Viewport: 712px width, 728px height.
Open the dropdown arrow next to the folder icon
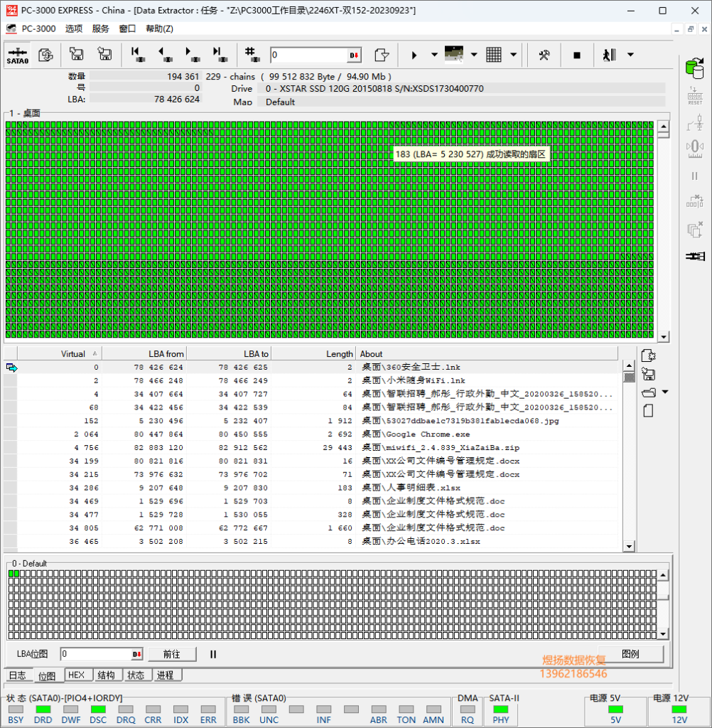coord(665,392)
